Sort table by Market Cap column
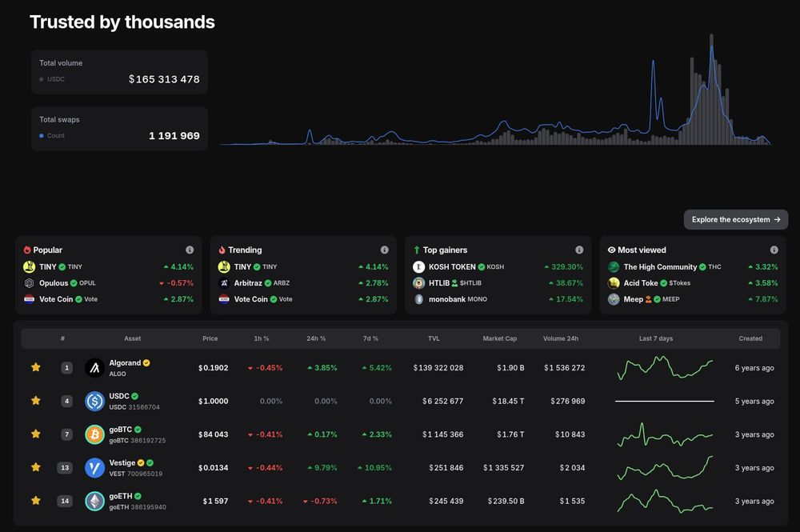The height and width of the screenshot is (532, 800). tap(500, 338)
